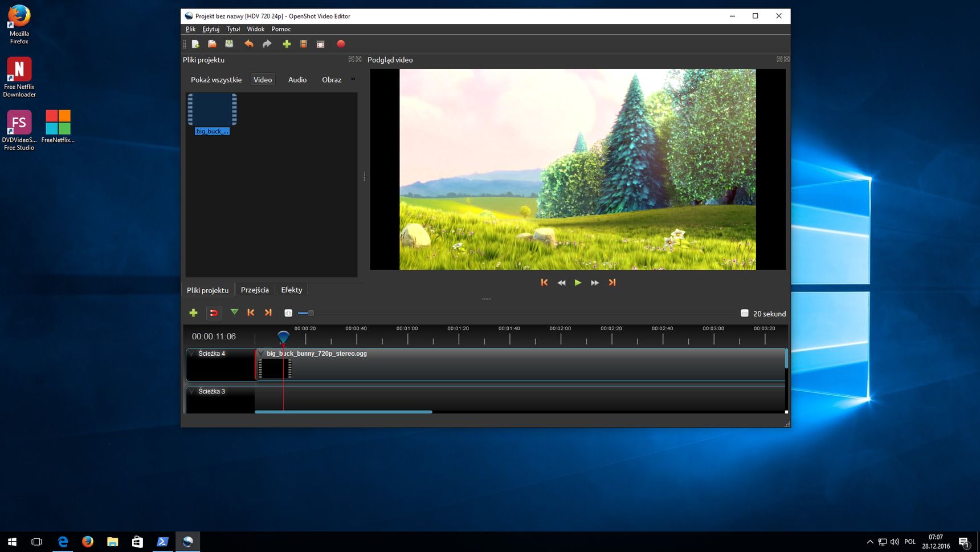Switch to the Efekty tab
This screenshot has height=552, width=980.
pos(292,290)
